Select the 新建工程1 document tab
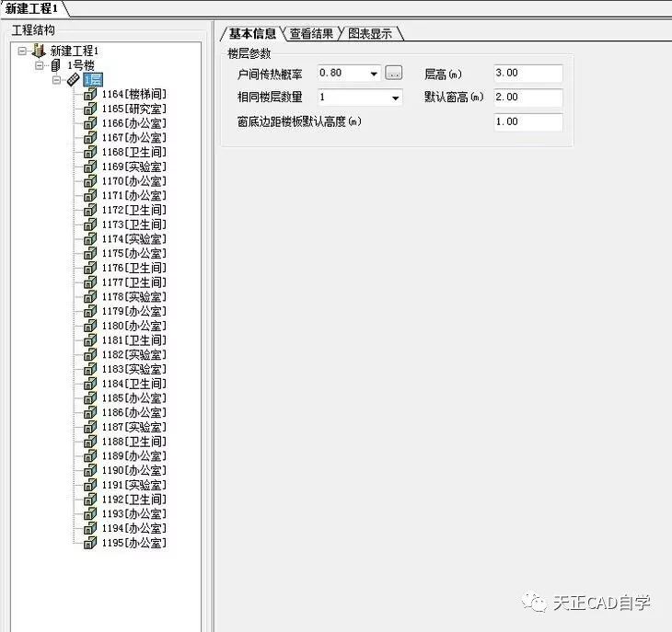The height and width of the screenshot is (632, 672). coord(31,8)
